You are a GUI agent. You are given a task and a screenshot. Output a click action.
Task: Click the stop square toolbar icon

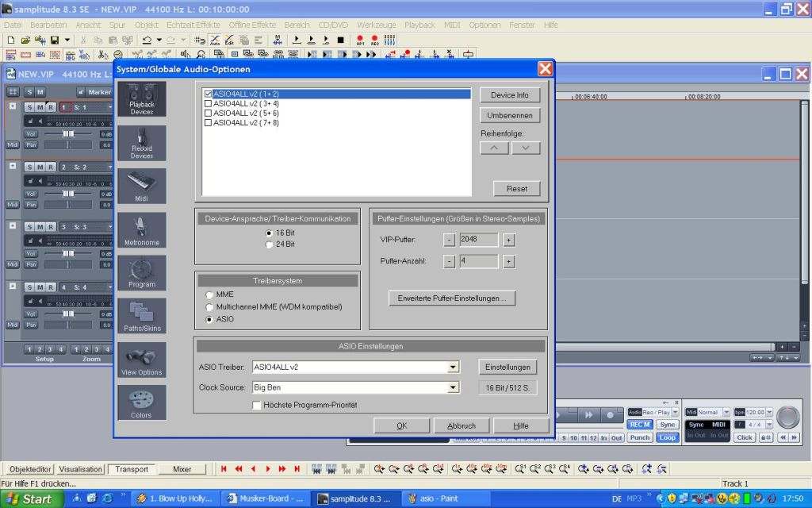coord(340,40)
